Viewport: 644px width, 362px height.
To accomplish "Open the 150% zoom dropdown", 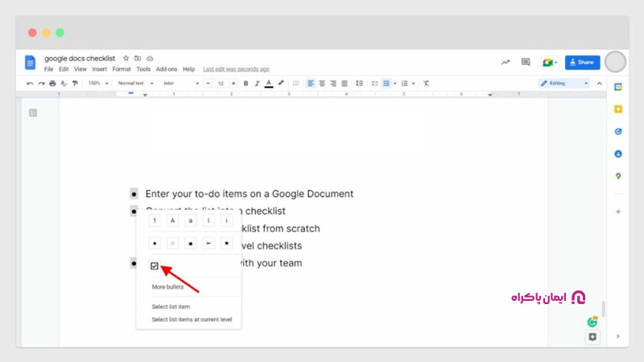I will [x=97, y=83].
